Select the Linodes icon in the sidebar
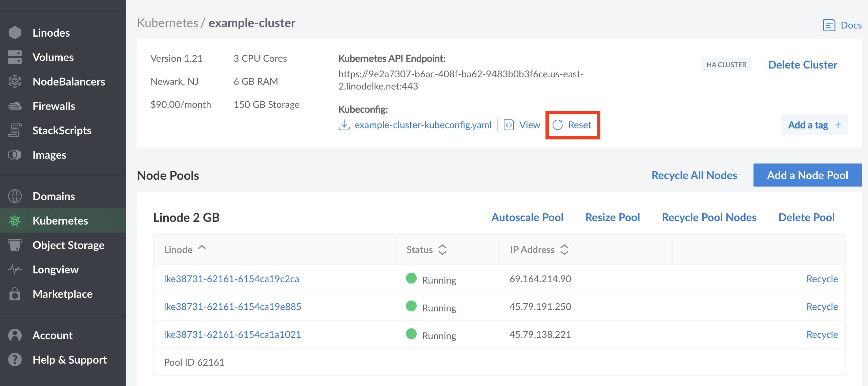This screenshot has width=868, height=386. point(15,33)
